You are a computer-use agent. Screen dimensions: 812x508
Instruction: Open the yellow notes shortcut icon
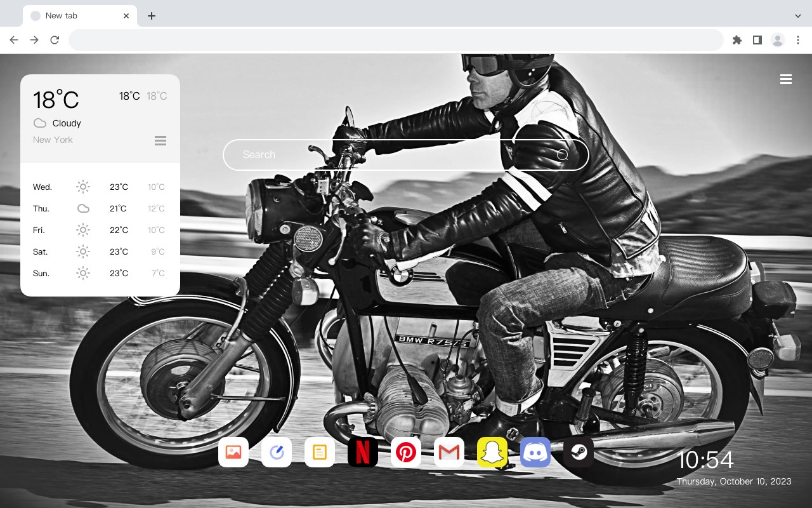(x=320, y=452)
